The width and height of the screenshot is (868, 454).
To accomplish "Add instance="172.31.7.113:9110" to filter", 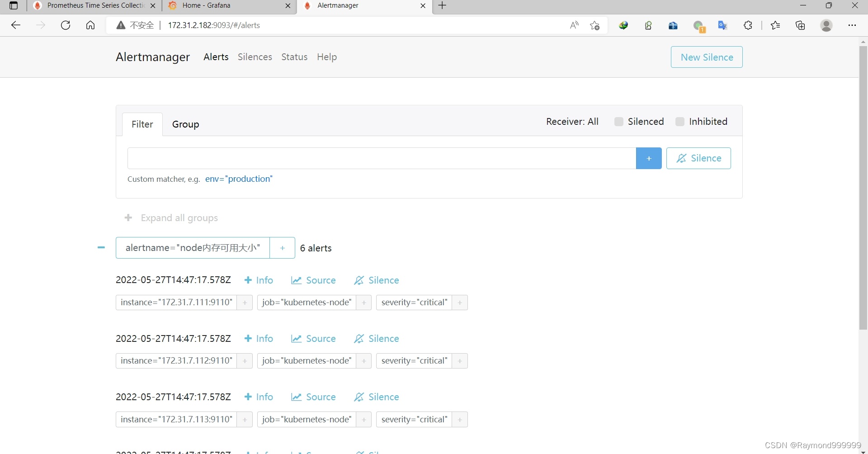I will pos(245,420).
